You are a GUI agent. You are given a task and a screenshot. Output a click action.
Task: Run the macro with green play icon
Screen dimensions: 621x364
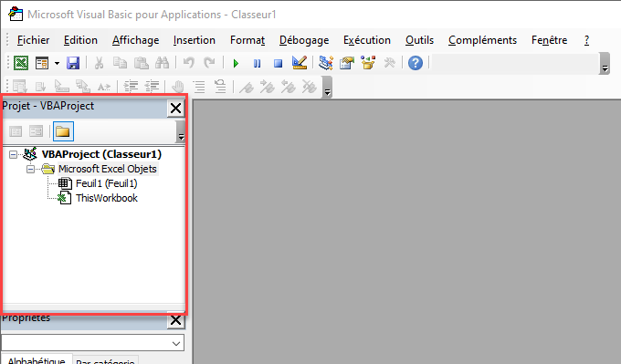pyautogui.click(x=236, y=63)
